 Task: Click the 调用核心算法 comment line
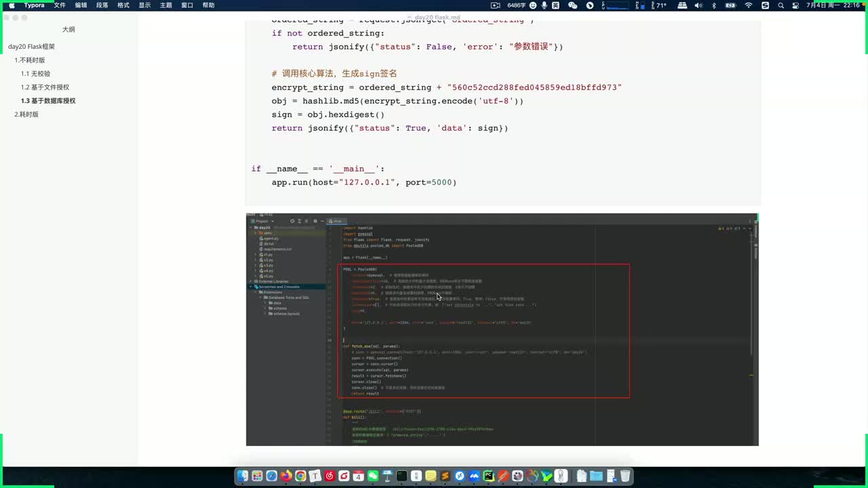click(334, 74)
